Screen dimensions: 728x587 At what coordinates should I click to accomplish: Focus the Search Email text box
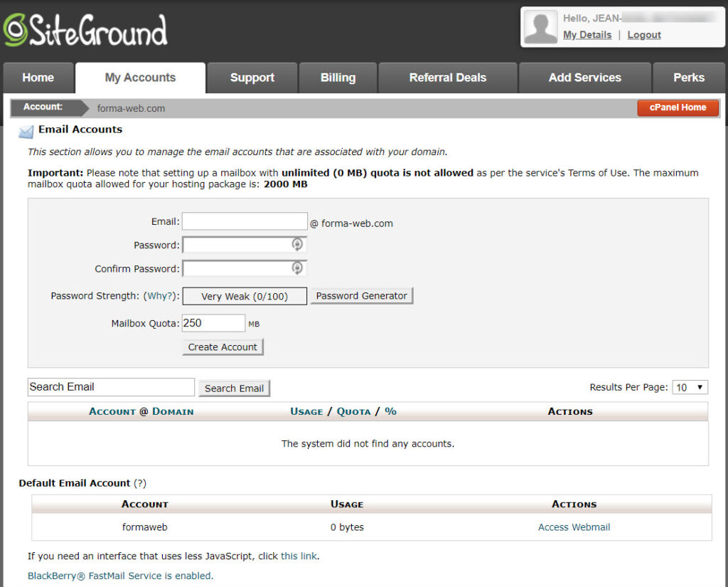(x=111, y=387)
